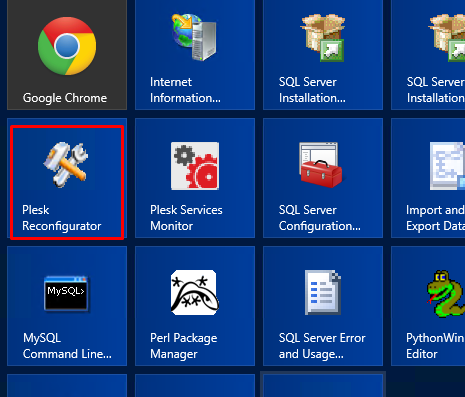465x397 pixels.
Task: Start the MySQL Command Line tile
Action: 67,306
